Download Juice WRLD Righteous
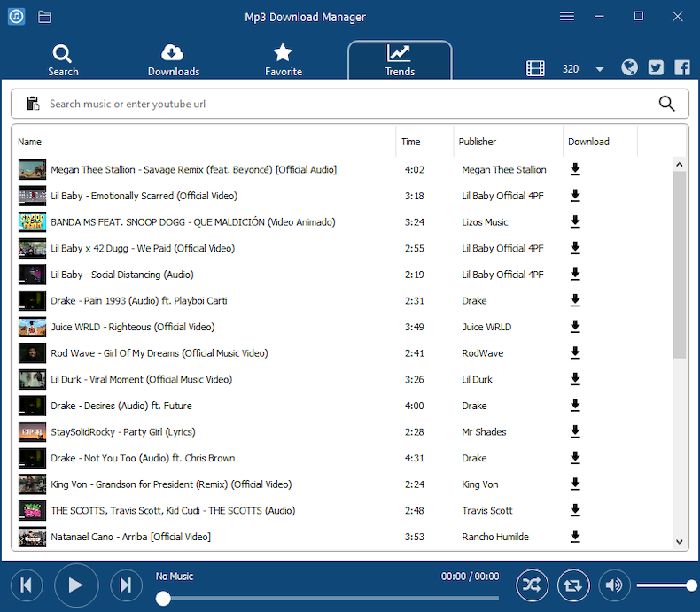The height and width of the screenshot is (612, 700). [x=575, y=327]
